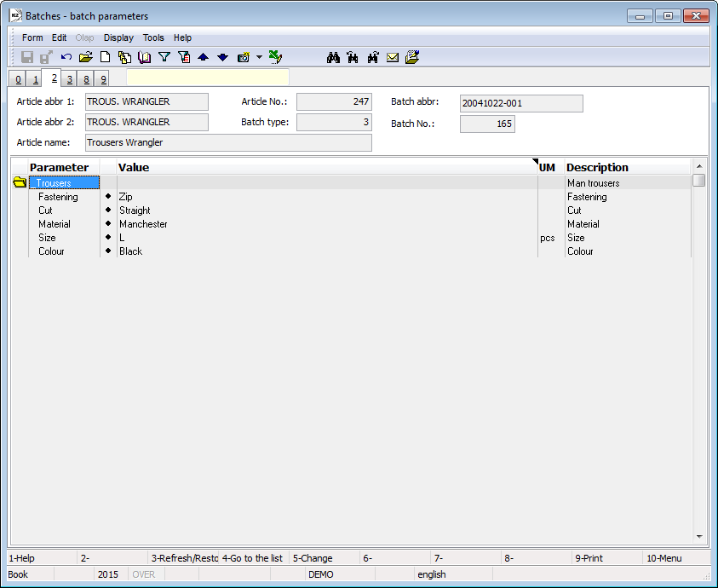Open the dropdown arrow beside the camera icon
The height and width of the screenshot is (588, 718).
pos(259,57)
